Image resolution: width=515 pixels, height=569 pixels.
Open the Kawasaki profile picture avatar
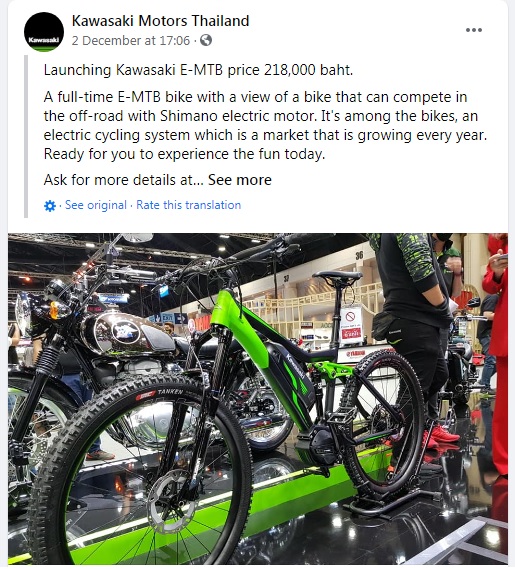coord(44,32)
